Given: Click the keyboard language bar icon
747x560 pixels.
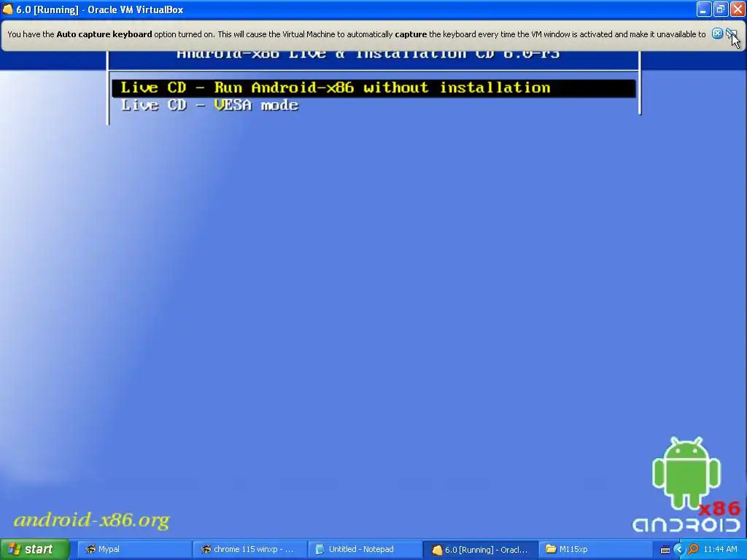Looking at the screenshot, I should tap(665, 550).
